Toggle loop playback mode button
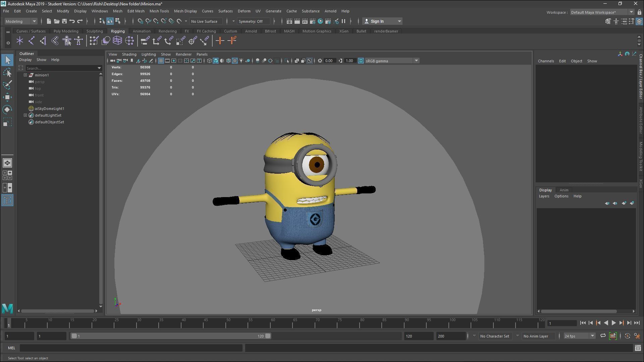The height and width of the screenshot is (362, 644). tap(603, 336)
